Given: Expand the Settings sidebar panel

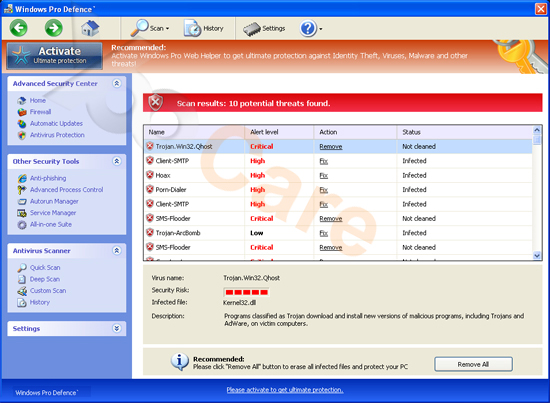Looking at the screenshot, I should pyautogui.click(x=116, y=328).
